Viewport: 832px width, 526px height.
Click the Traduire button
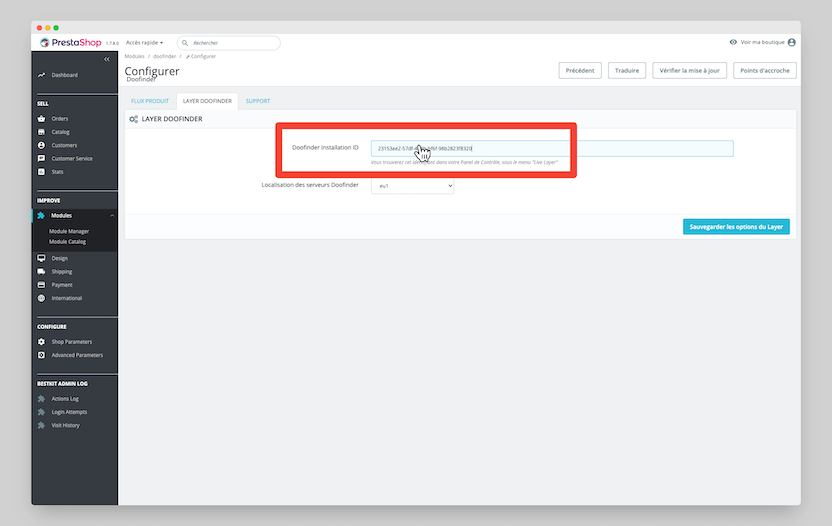coord(627,71)
